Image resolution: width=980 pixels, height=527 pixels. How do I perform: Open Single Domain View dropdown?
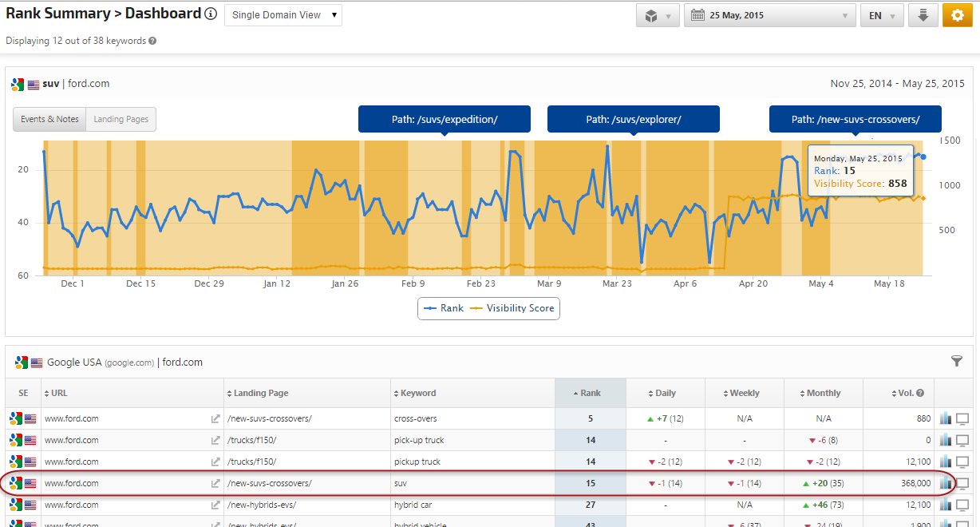283,15
